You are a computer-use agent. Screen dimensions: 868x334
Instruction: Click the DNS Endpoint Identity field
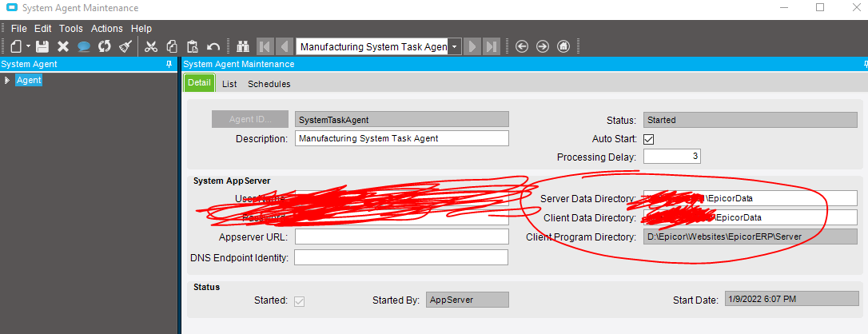[x=401, y=257]
